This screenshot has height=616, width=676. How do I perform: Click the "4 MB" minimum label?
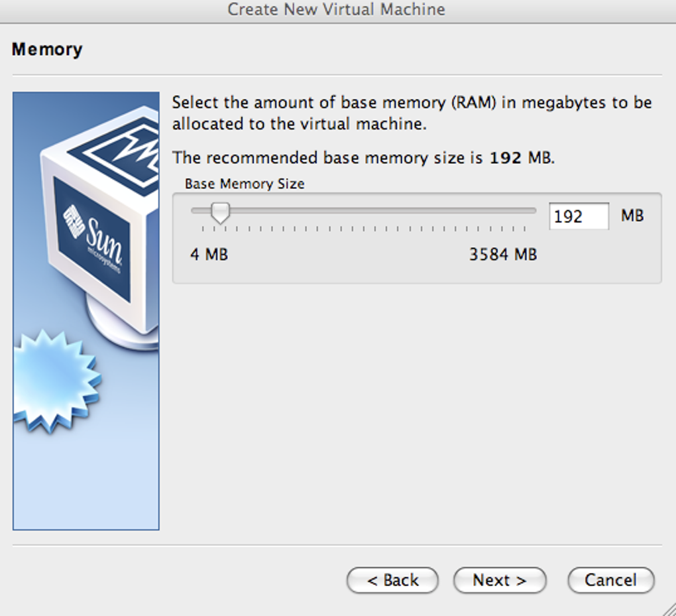[209, 255]
